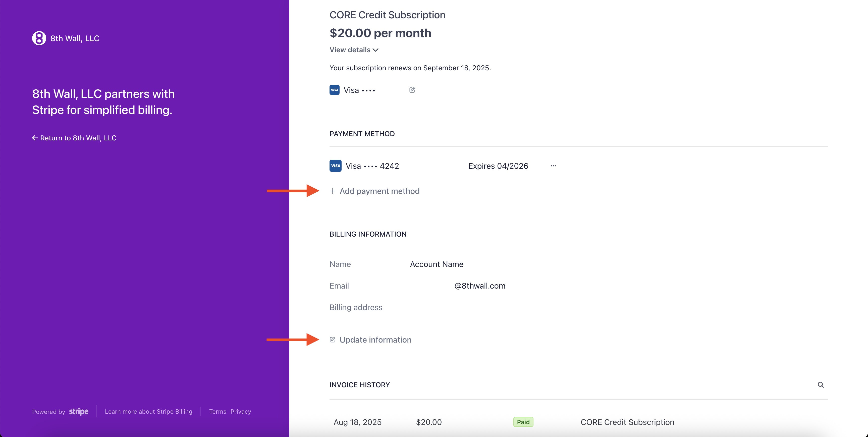Screen dimensions: 868x437
Task: Click the plus icon beside Add payment method
Action: 332,191
